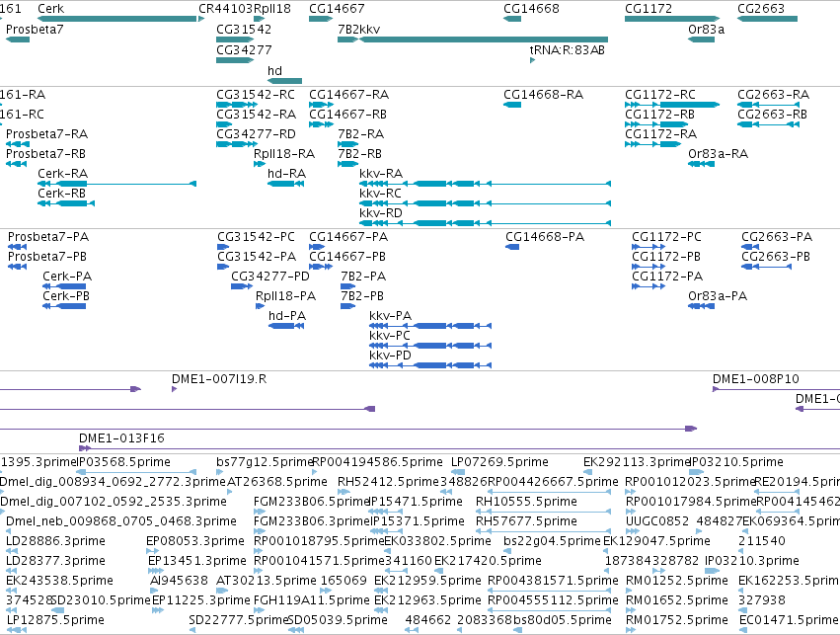Select the kkv-RD transcript
This screenshot has height=635, width=840.
click(485, 223)
